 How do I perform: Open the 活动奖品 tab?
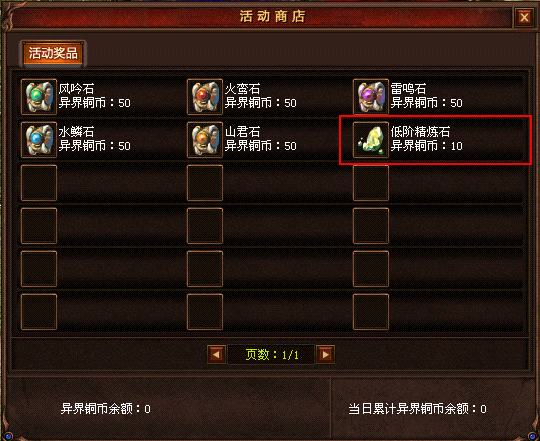point(53,53)
